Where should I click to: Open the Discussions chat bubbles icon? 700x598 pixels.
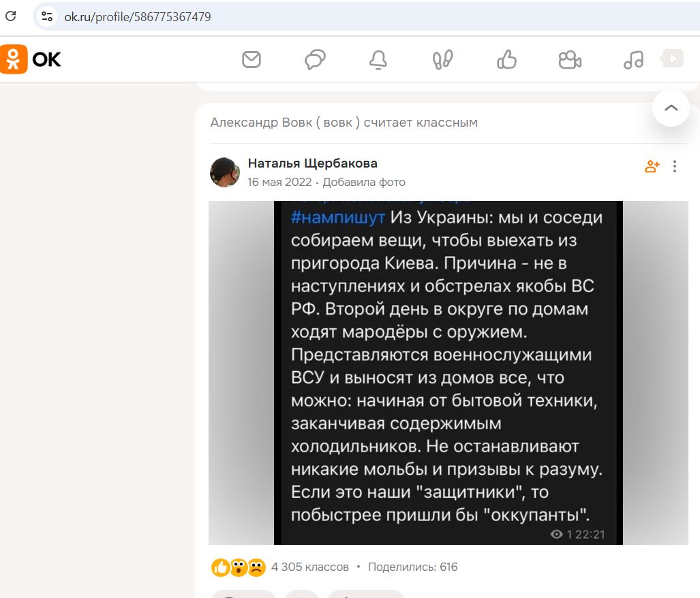(314, 60)
